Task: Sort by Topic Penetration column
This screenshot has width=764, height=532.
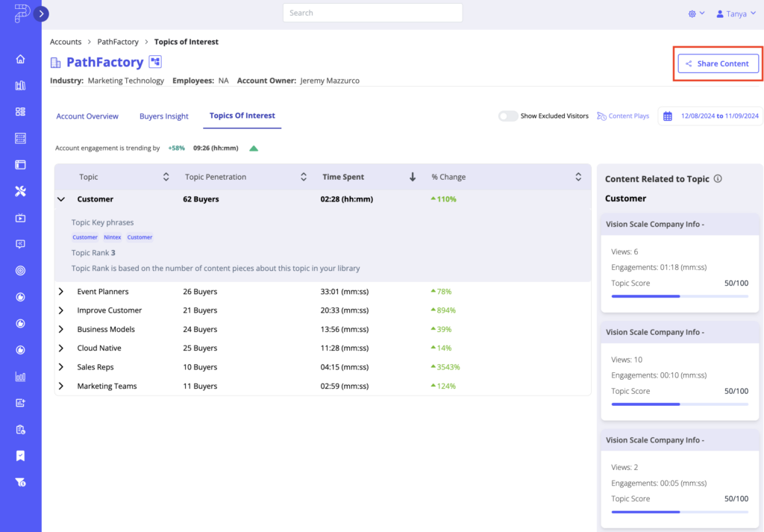Action: pyautogui.click(x=304, y=177)
